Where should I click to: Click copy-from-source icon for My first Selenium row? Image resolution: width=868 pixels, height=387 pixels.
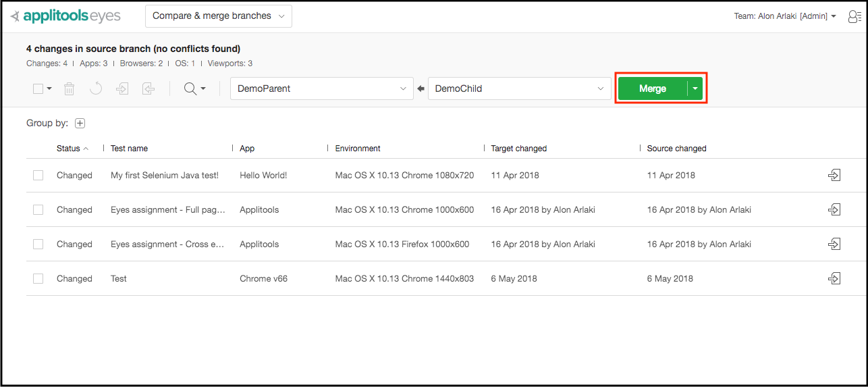coord(834,175)
